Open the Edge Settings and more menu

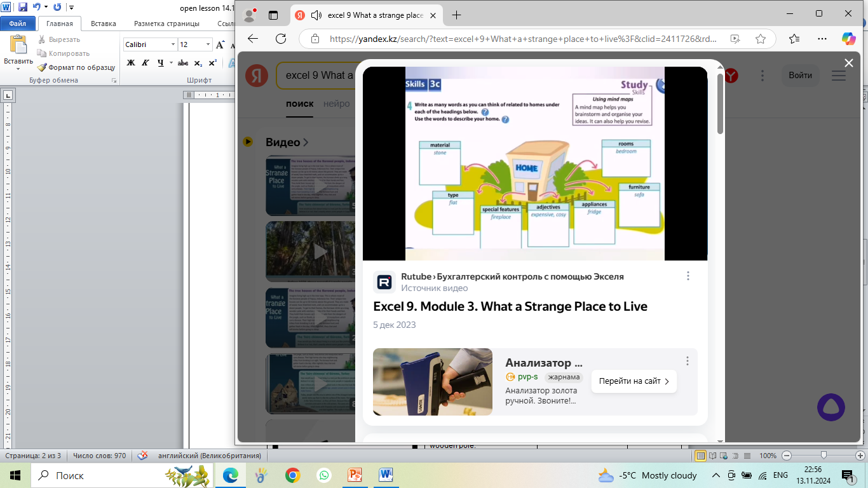(x=822, y=39)
